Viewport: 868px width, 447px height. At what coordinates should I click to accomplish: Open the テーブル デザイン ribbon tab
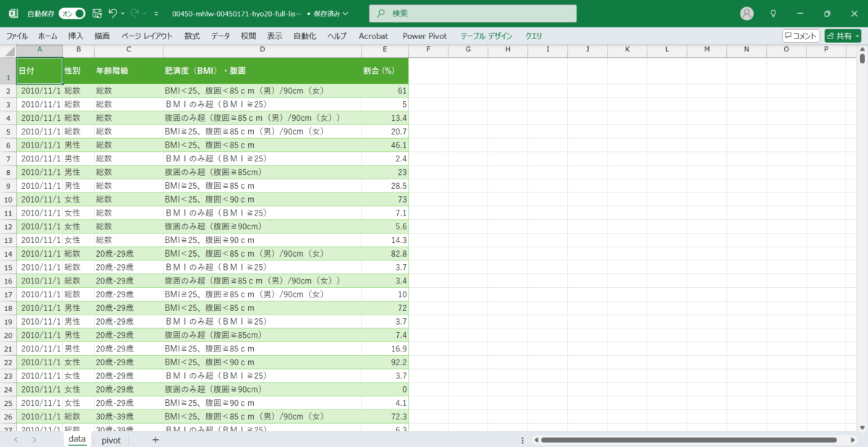click(x=486, y=35)
